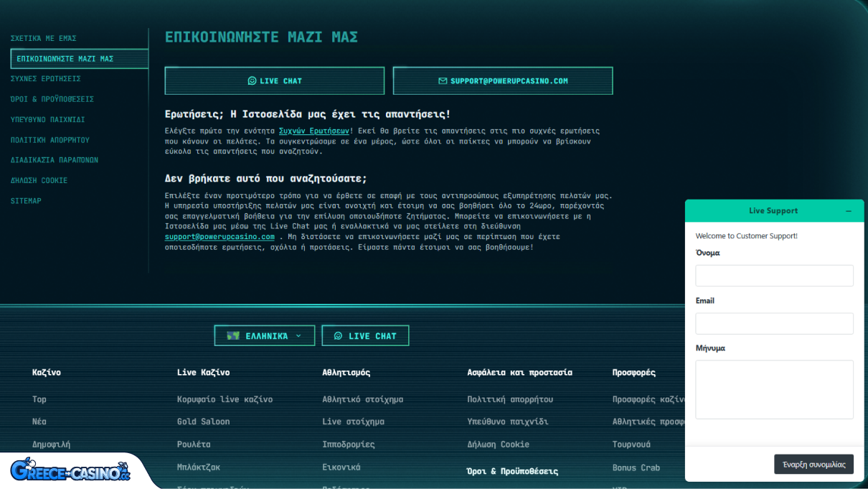Click the Καζίνο footer column heading

click(x=47, y=373)
